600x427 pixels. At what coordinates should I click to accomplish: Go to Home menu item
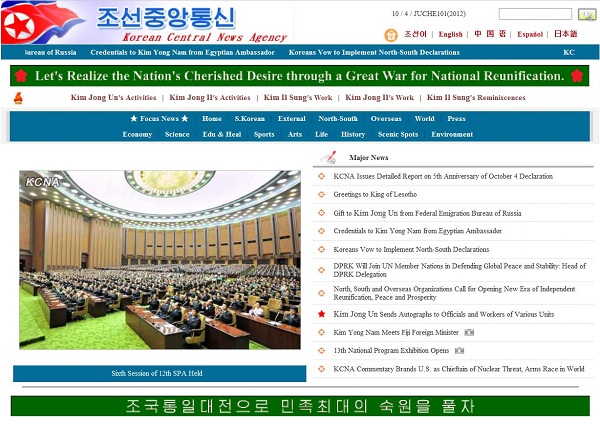[212, 119]
